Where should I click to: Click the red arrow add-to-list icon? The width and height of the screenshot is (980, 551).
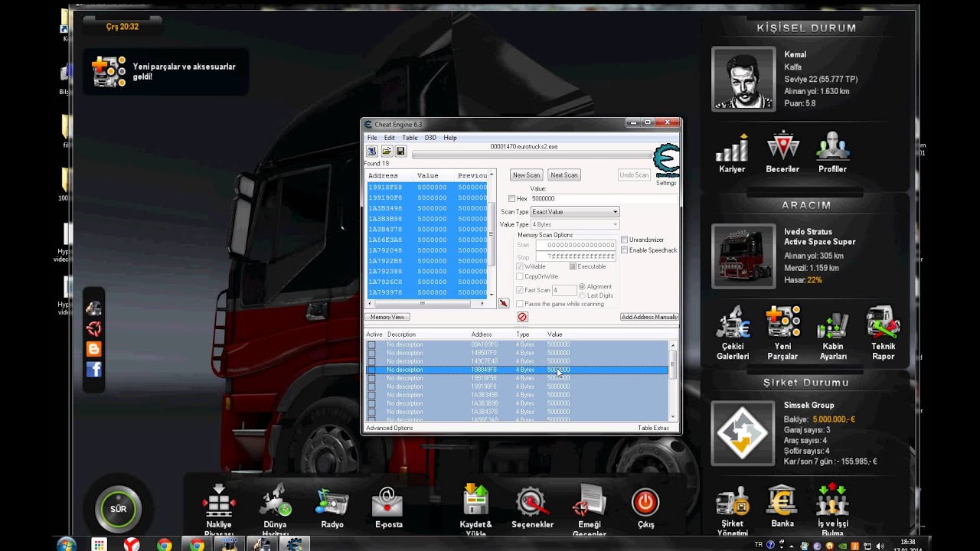504,303
